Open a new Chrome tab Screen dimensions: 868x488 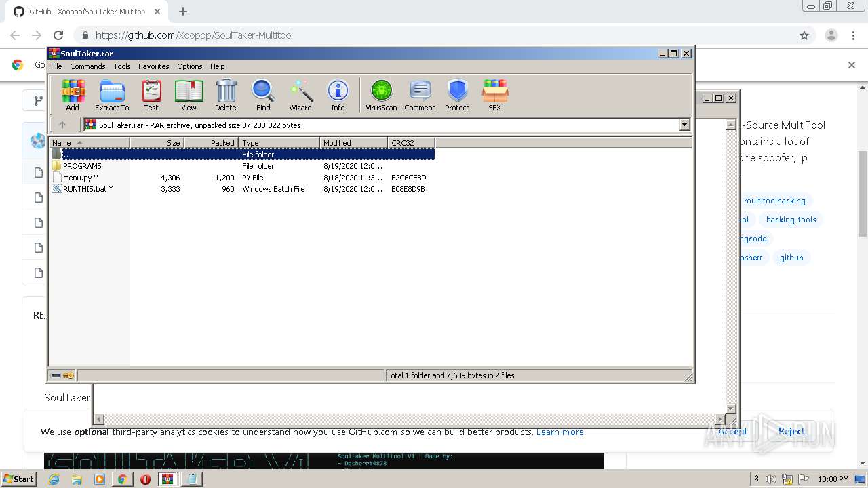click(x=182, y=12)
